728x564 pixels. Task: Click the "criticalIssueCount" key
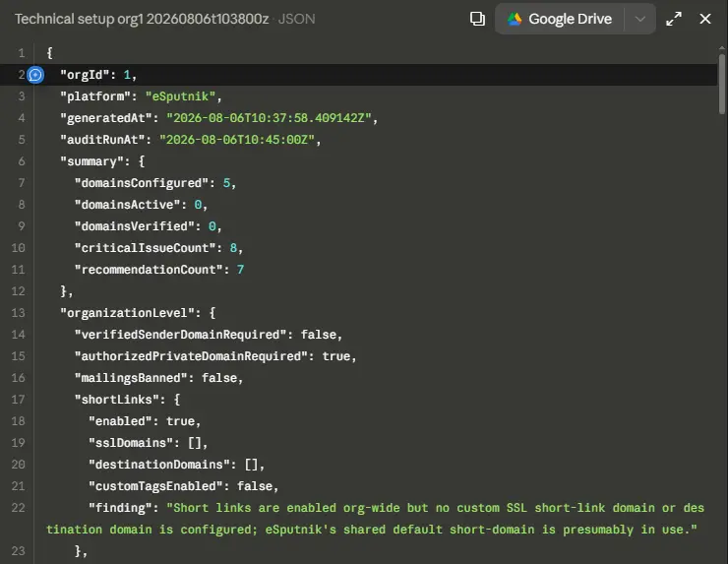(146, 248)
